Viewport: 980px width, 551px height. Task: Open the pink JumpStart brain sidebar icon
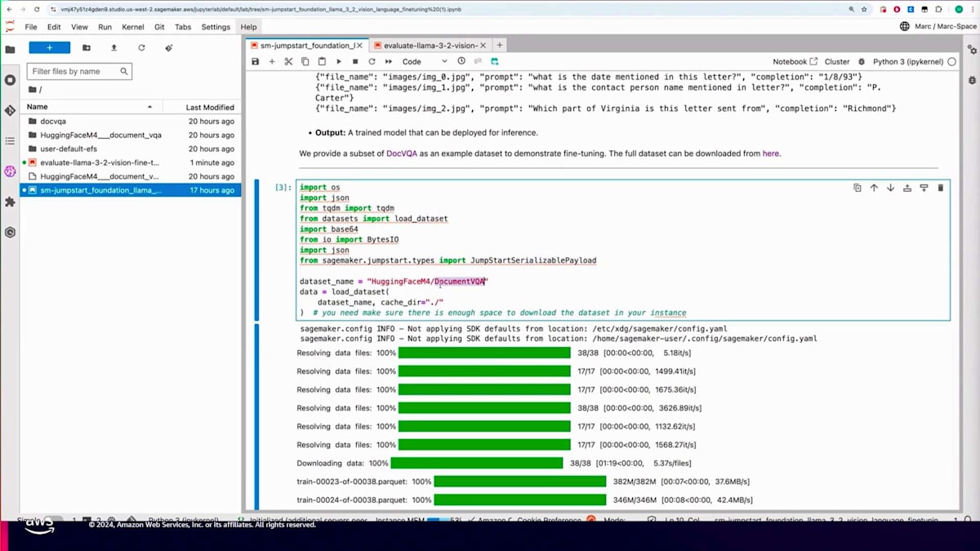(10, 171)
